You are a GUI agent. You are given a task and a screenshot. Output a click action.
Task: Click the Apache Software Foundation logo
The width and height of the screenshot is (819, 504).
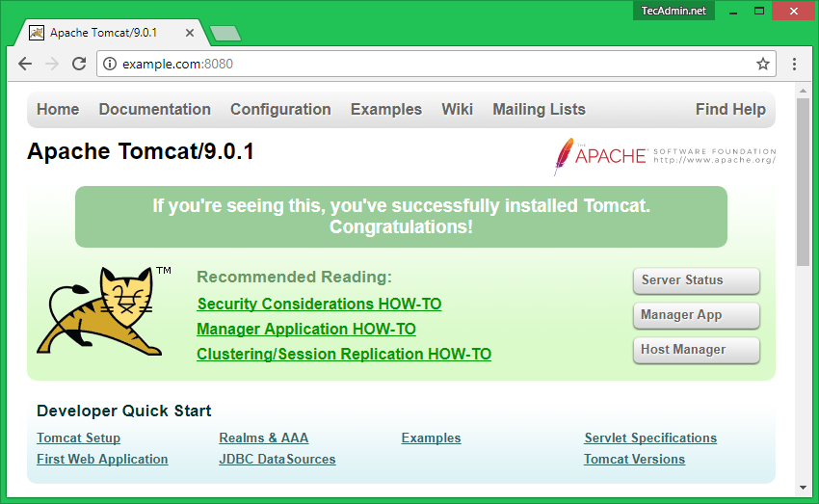coord(665,156)
